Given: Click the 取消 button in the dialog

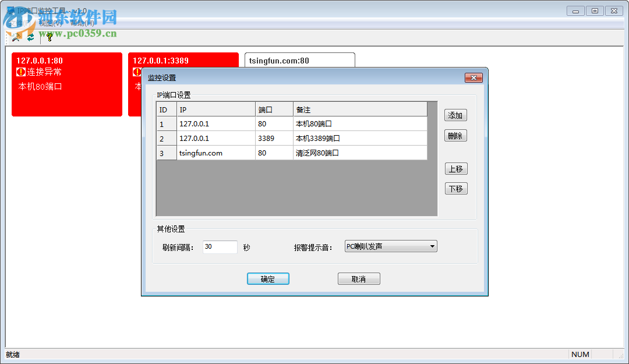Looking at the screenshot, I should [359, 278].
